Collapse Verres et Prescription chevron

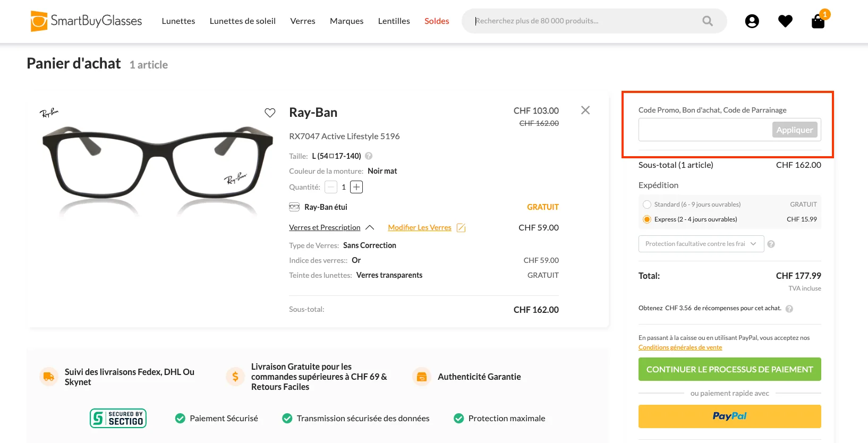tap(370, 227)
